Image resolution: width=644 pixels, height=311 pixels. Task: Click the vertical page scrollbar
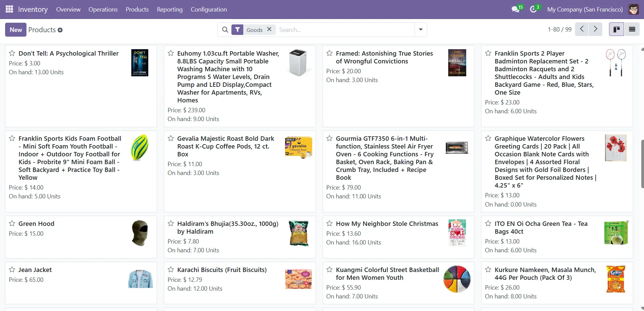click(642, 163)
